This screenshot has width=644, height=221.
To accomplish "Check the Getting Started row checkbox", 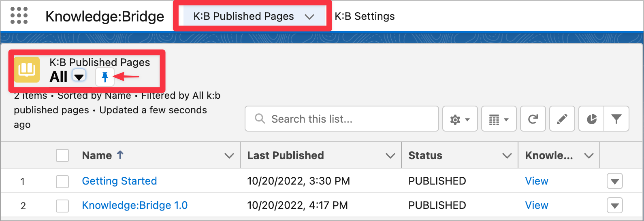I will pyautogui.click(x=62, y=181).
